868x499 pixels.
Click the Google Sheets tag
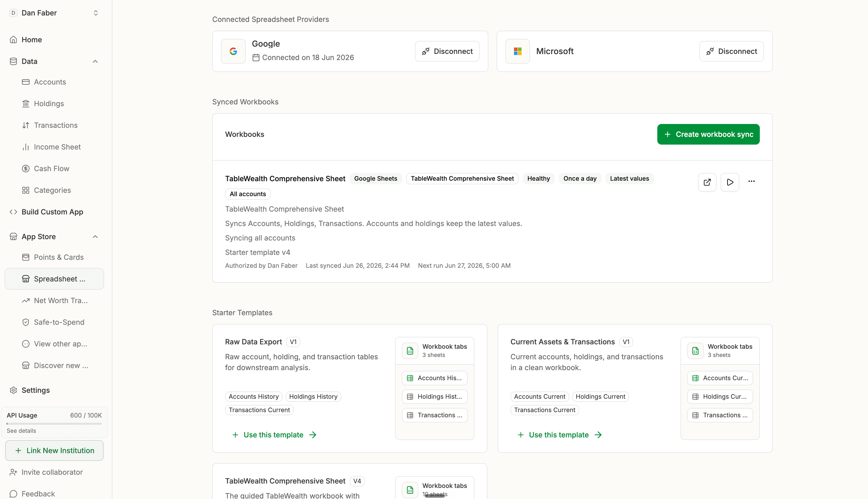pyautogui.click(x=376, y=179)
